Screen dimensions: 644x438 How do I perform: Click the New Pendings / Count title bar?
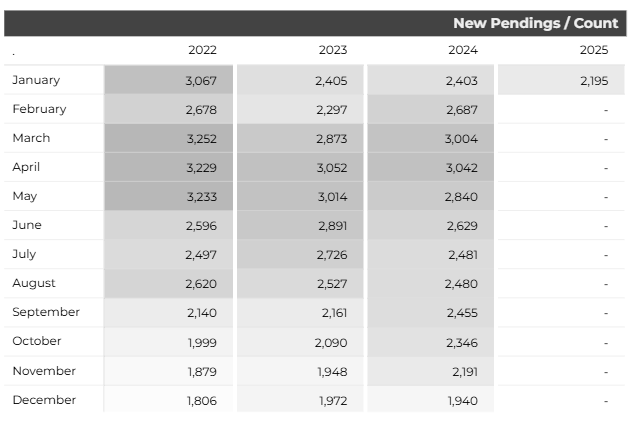point(315,23)
